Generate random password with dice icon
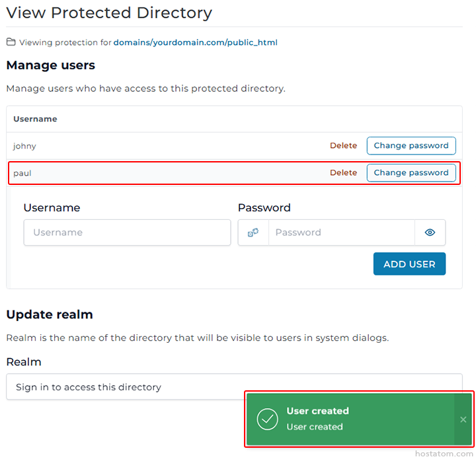The height and width of the screenshot is (459, 476). point(253,232)
